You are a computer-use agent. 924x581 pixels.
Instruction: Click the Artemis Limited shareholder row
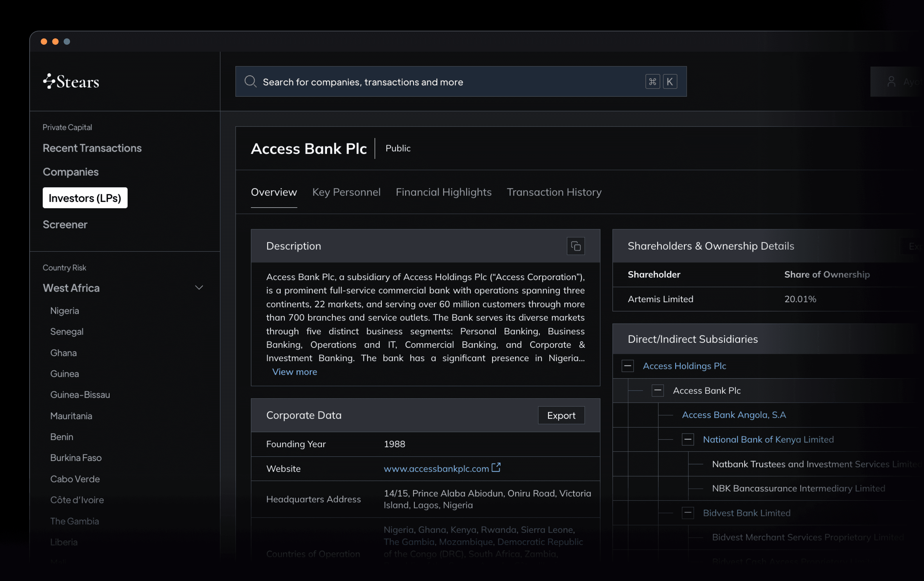pos(768,299)
